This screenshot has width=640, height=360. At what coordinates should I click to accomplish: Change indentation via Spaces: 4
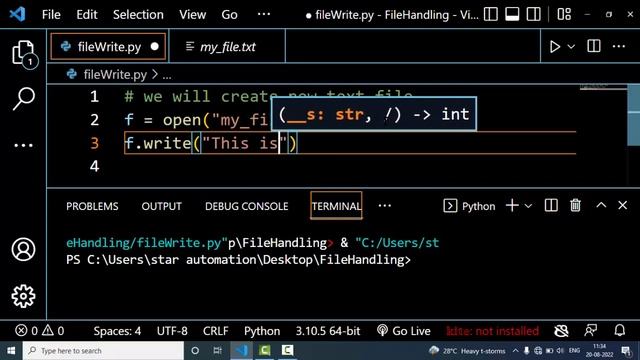tap(117, 331)
